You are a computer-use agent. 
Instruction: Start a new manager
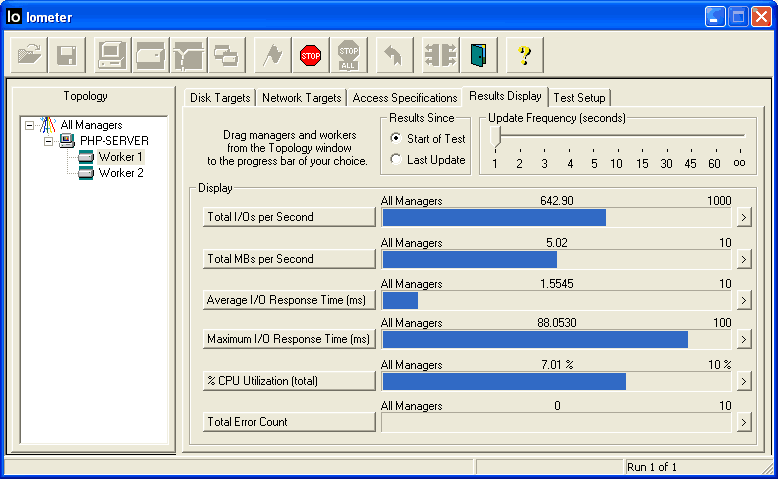[x=112, y=55]
